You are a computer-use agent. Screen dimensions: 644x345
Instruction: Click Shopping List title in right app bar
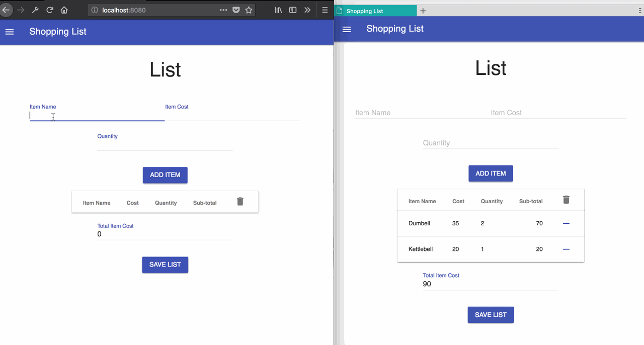point(395,29)
